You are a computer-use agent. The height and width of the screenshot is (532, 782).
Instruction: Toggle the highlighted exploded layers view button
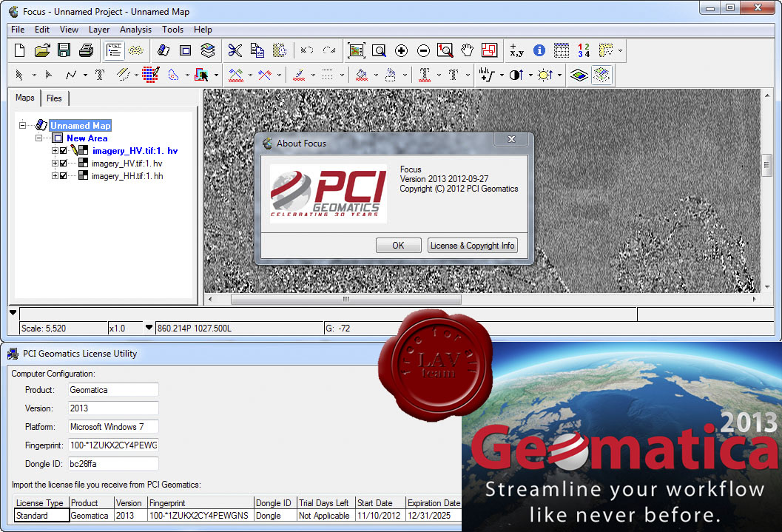click(601, 75)
